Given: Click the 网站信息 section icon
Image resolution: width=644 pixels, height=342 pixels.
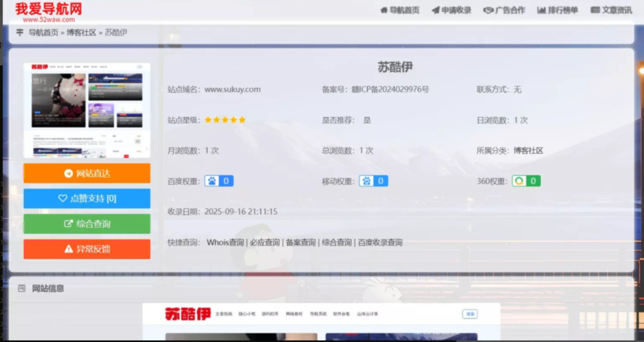Looking at the screenshot, I should pos(22,288).
